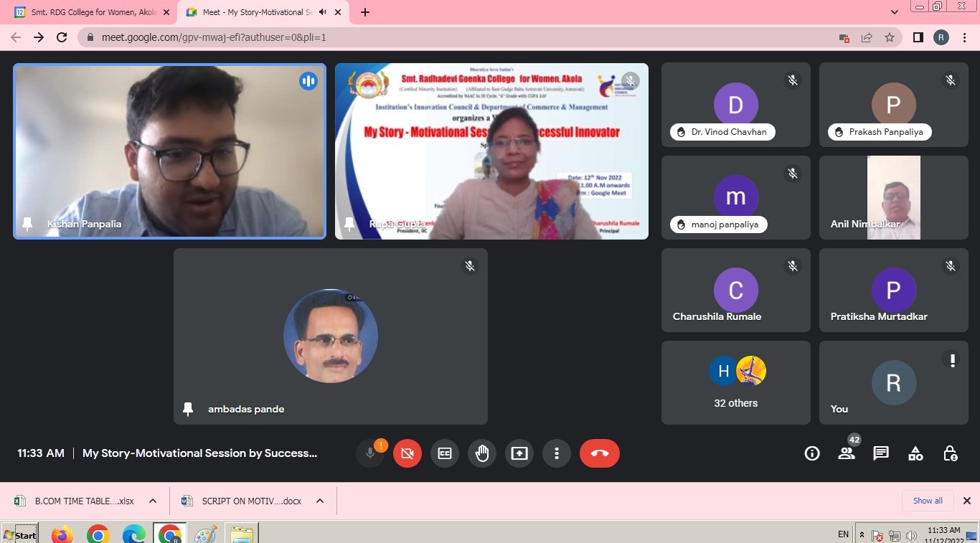Open the activities panel
The image size is (980, 543).
(x=915, y=453)
